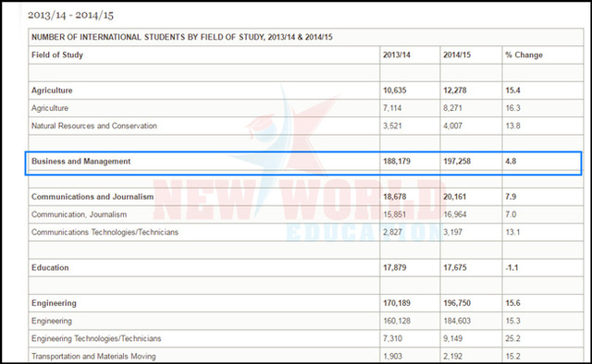592x364 pixels.
Task: Select the 2014/15 column header
Action: coord(457,55)
